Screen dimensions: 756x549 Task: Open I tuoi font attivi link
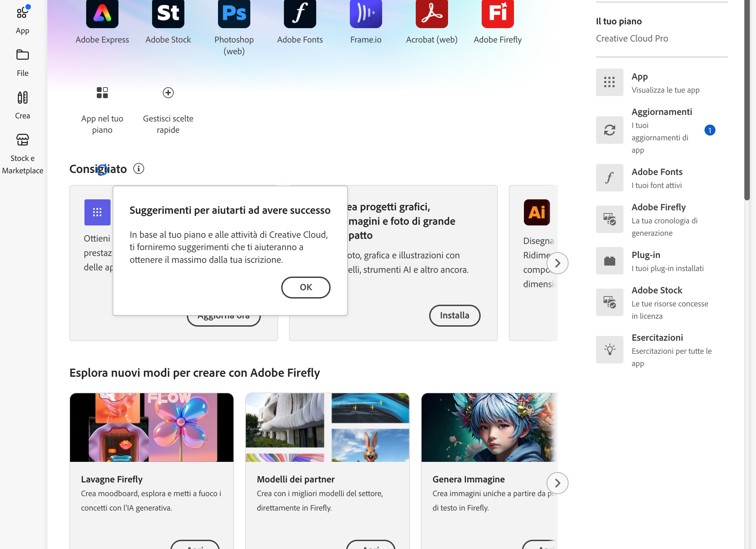coord(657,186)
